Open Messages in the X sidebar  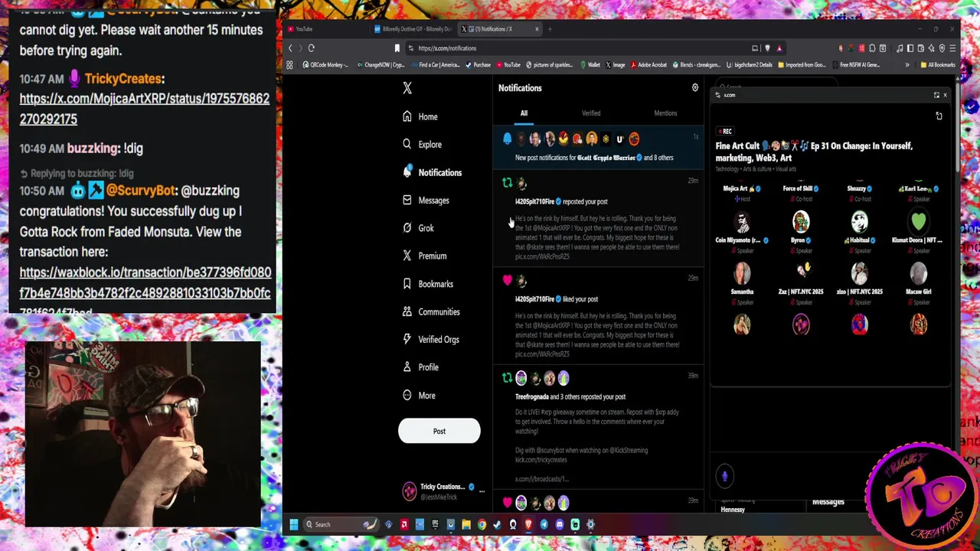tap(426, 200)
